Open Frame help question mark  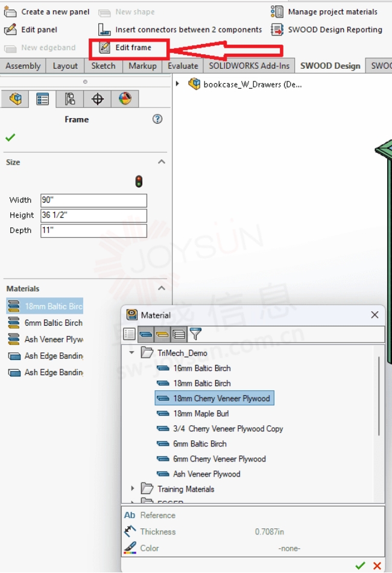pyautogui.click(x=157, y=119)
